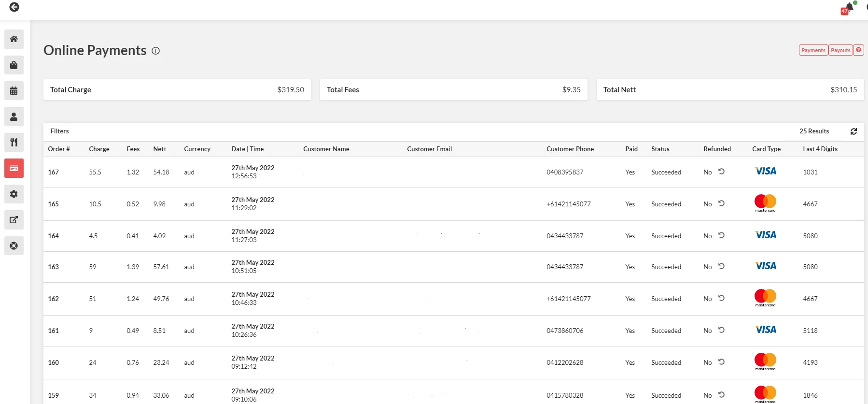The width and height of the screenshot is (868, 404).
Task: Click the fees value 0.49
Action: coord(133,331)
